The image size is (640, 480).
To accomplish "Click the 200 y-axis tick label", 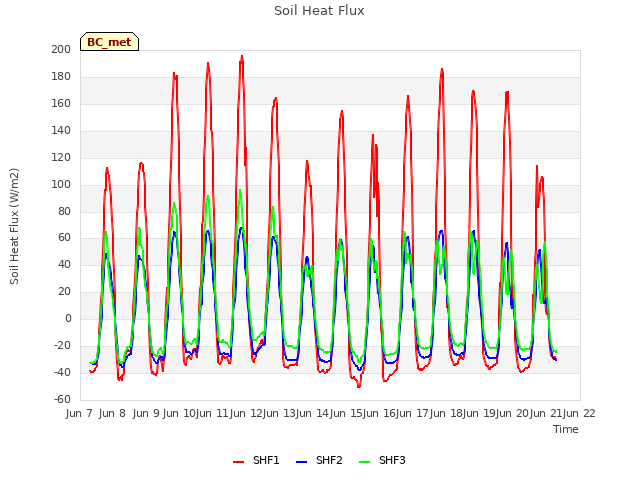I will click(61, 49).
